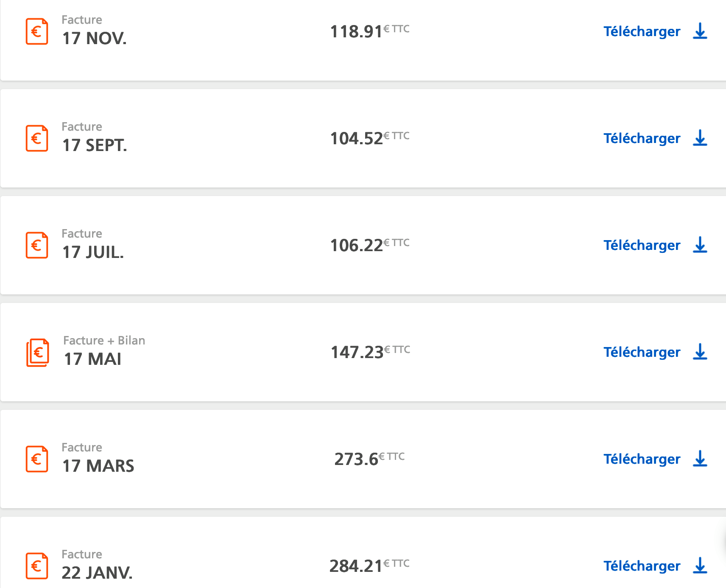Click download arrow icon for 17 MAI invoice

700,352
